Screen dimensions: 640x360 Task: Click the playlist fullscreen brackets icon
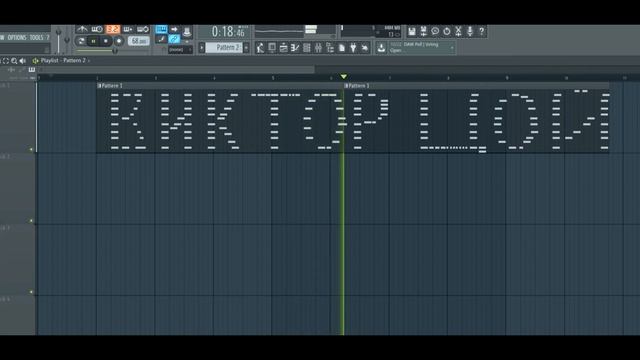tap(6, 61)
